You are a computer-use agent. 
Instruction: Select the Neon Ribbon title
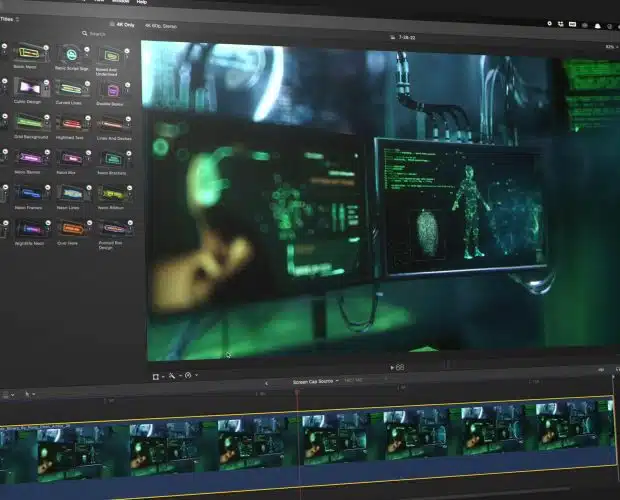point(114,194)
